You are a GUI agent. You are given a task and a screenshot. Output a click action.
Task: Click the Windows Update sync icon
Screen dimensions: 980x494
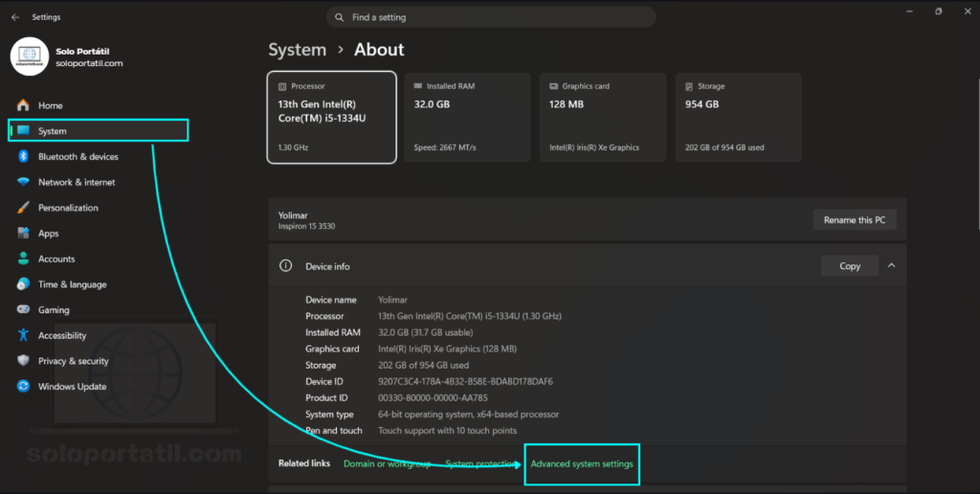[x=23, y=387]
